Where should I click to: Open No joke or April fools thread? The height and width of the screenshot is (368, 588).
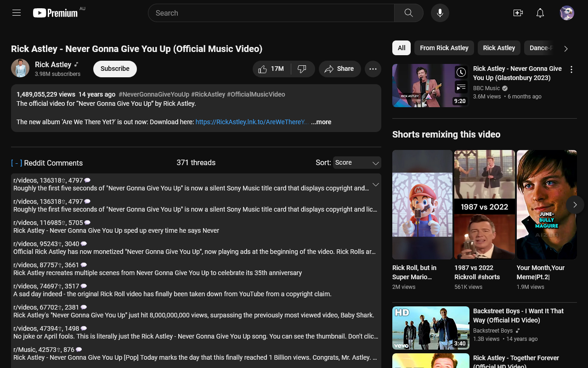pos(196,336)
